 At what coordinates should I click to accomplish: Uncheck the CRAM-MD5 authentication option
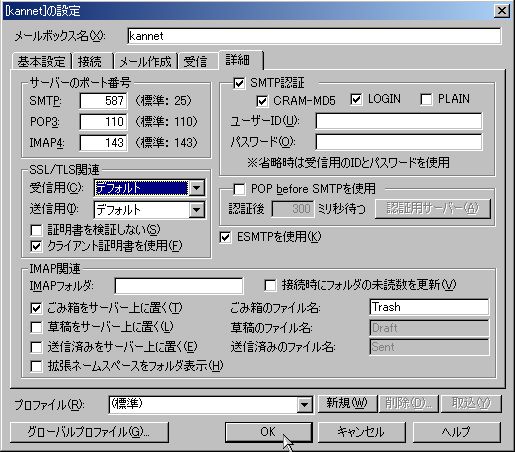(x=262, y=101)
